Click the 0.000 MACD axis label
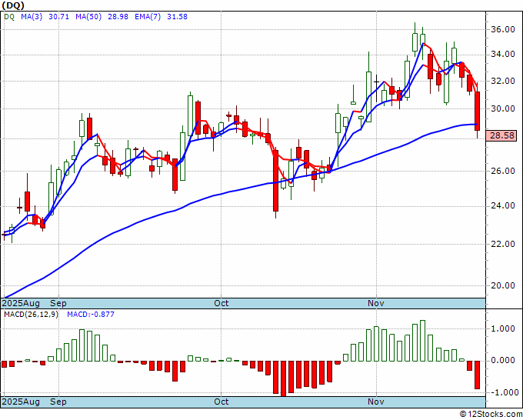The height and width of the screenshot is (420, 523). pyautogui.click(x=503, y=360)
